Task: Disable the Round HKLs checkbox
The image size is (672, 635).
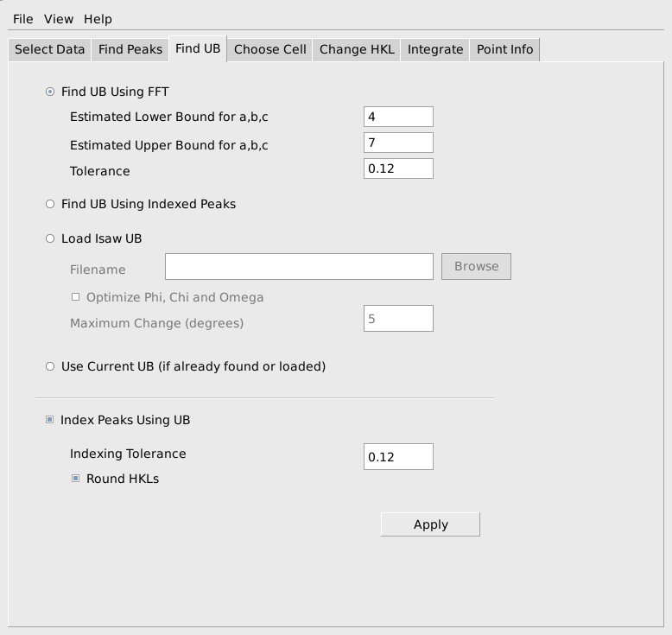Action: click(76, 479)
